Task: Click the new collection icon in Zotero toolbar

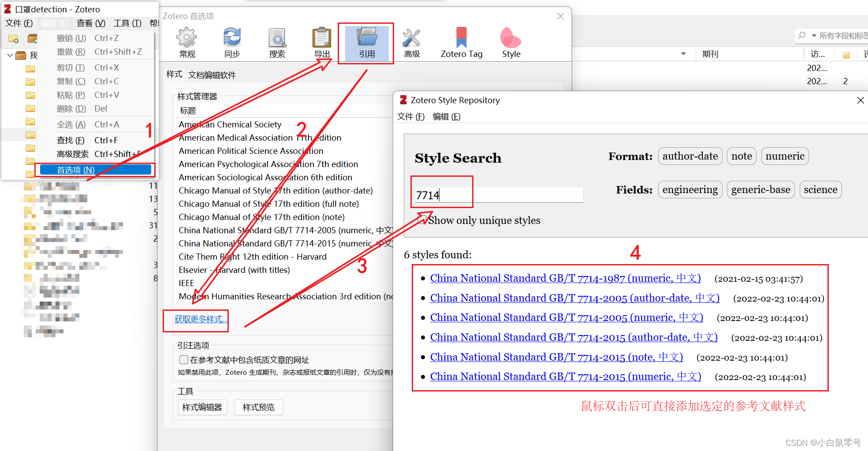Action: click(x=14, y=39)
